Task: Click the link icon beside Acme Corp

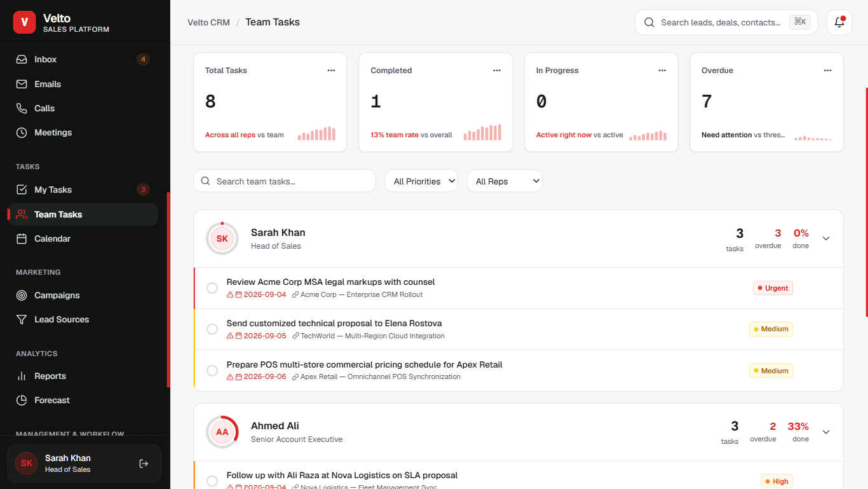Action: pyautogui.click(x=295, y=295)
